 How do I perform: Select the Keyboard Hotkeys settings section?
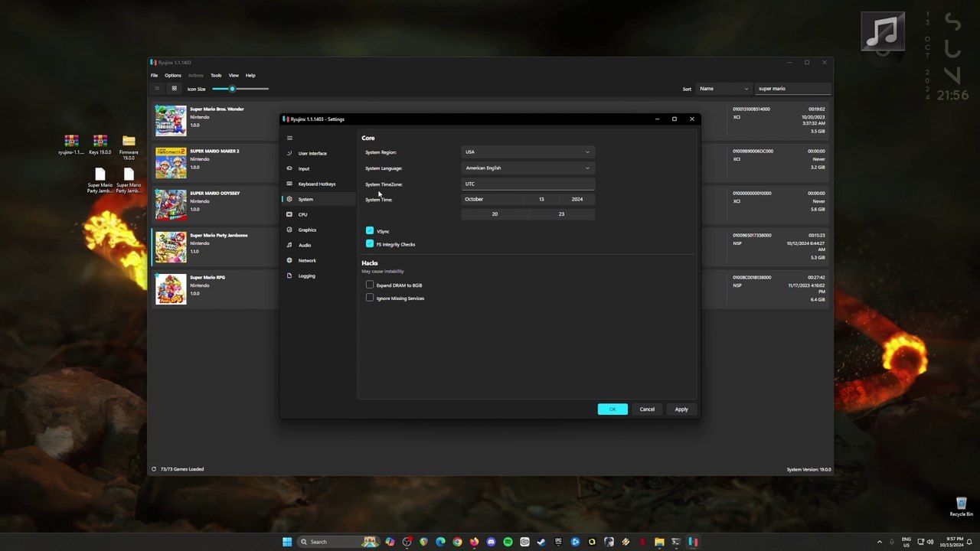316,184
